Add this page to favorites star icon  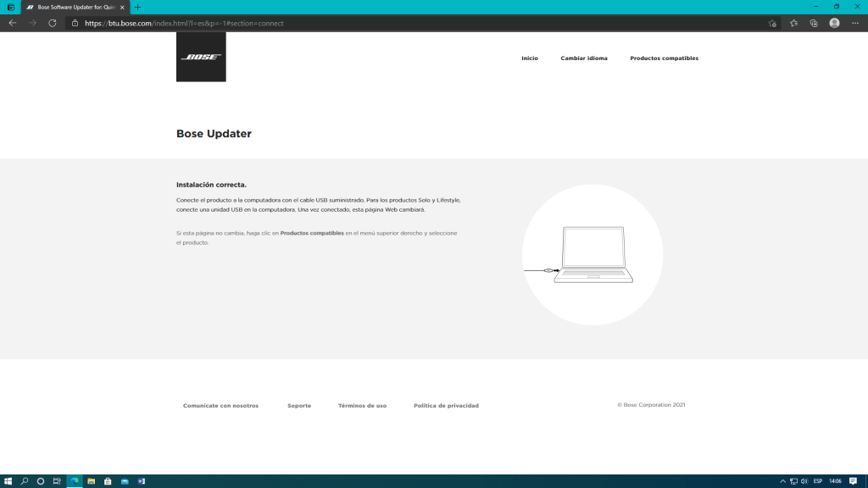pos(772,23)
